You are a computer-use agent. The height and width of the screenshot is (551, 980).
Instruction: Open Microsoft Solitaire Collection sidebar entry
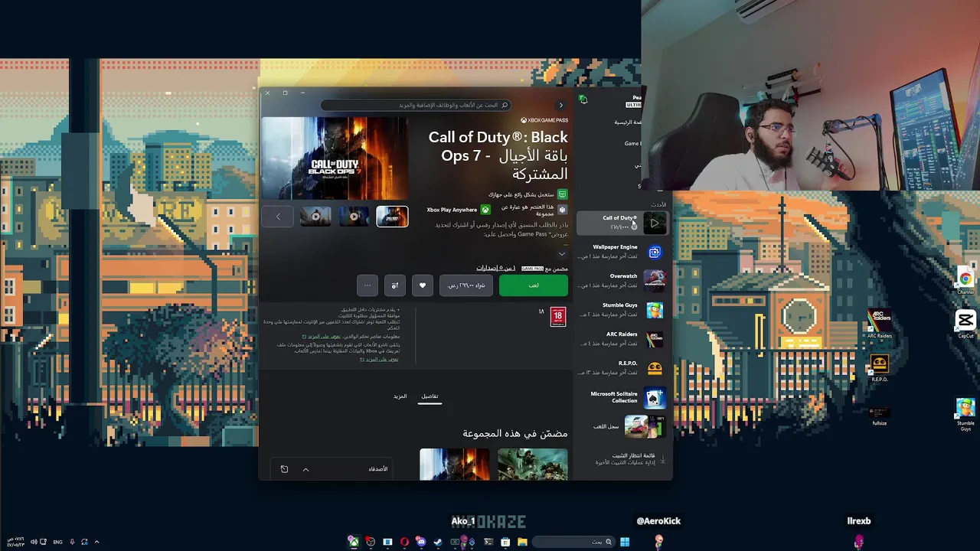click(621, 397)
